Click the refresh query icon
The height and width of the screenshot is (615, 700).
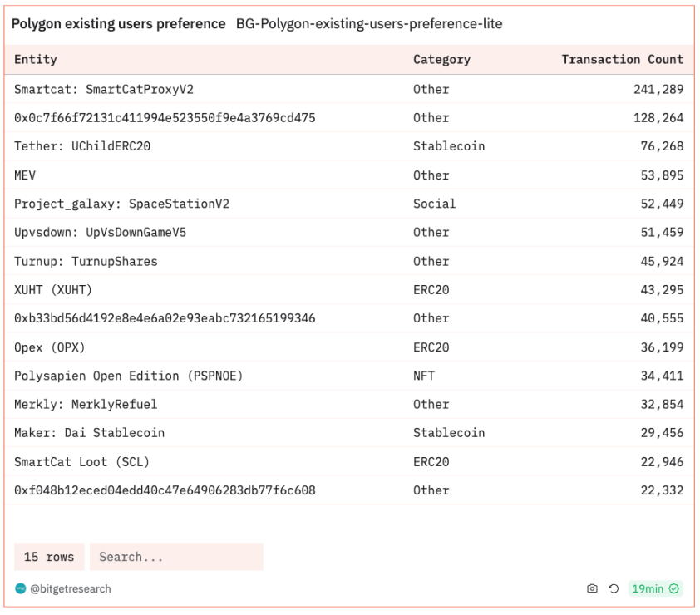click(x=613, y=589)
